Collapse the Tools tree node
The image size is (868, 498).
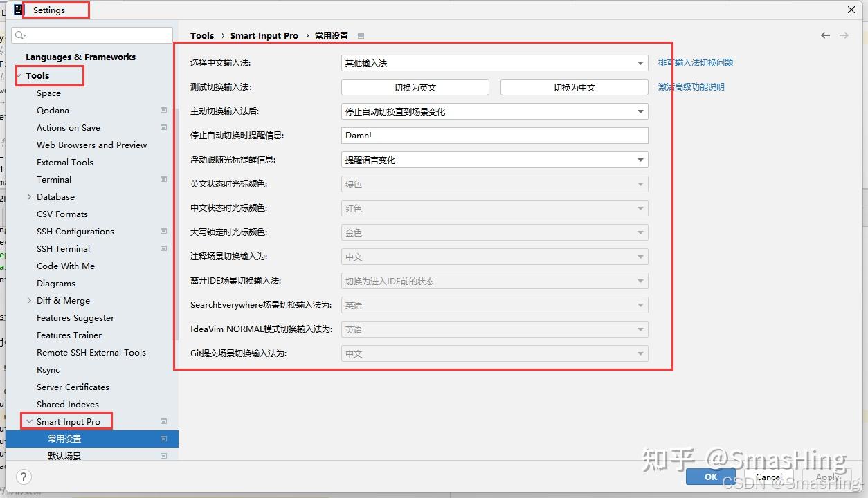[19, 75]
